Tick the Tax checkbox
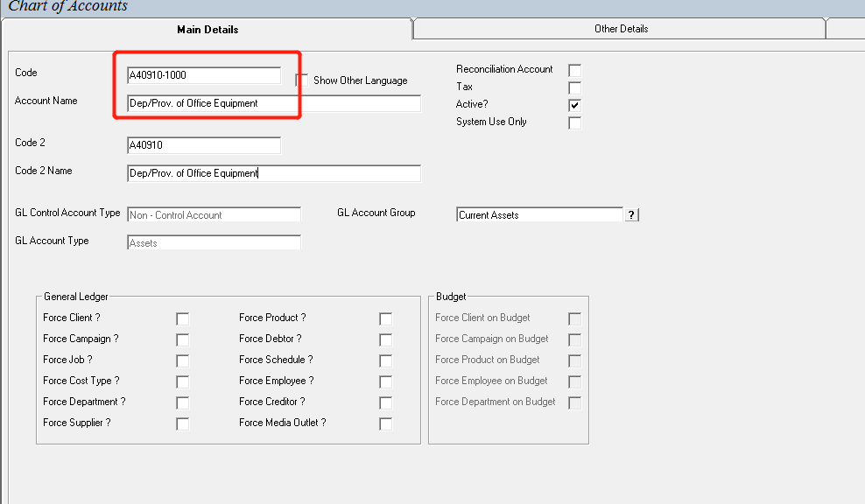Viewport: 865px width, 504px height. (575, 88)
